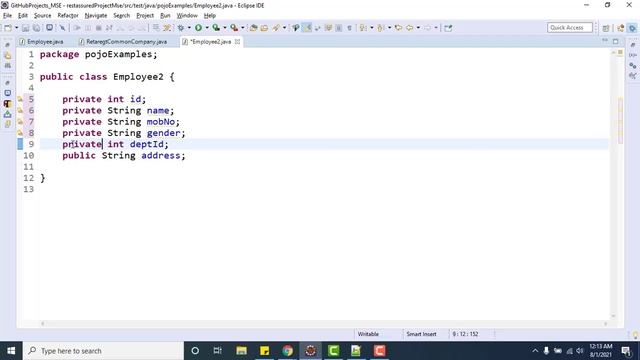Screen dimensions: 640x360
Task: Open the New file dropdown arrow
Action: 16,28
